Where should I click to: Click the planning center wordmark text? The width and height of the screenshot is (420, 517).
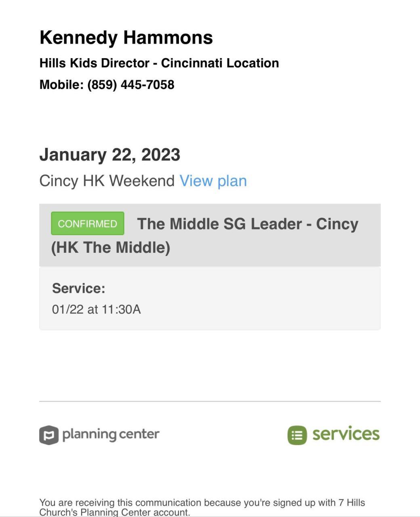pyautogui.click(x=111, y=435)
